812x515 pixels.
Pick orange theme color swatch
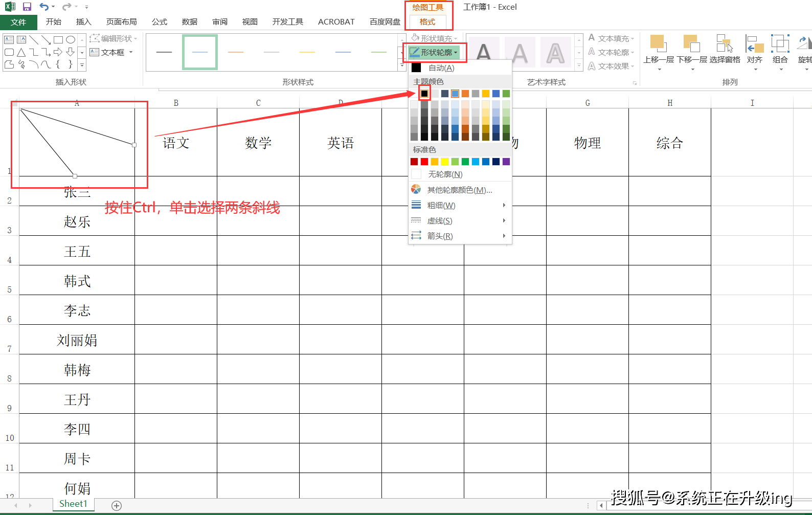click(x=465, y=94)
